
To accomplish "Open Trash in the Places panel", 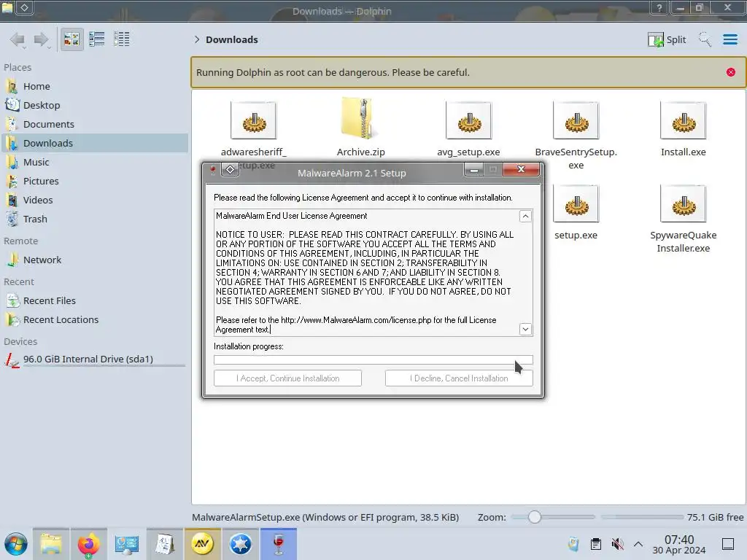I will (94, 219).
